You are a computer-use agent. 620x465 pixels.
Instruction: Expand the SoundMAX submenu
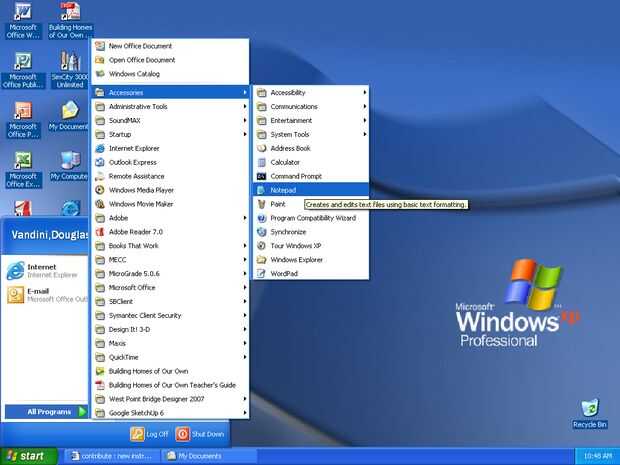point(170,121)
